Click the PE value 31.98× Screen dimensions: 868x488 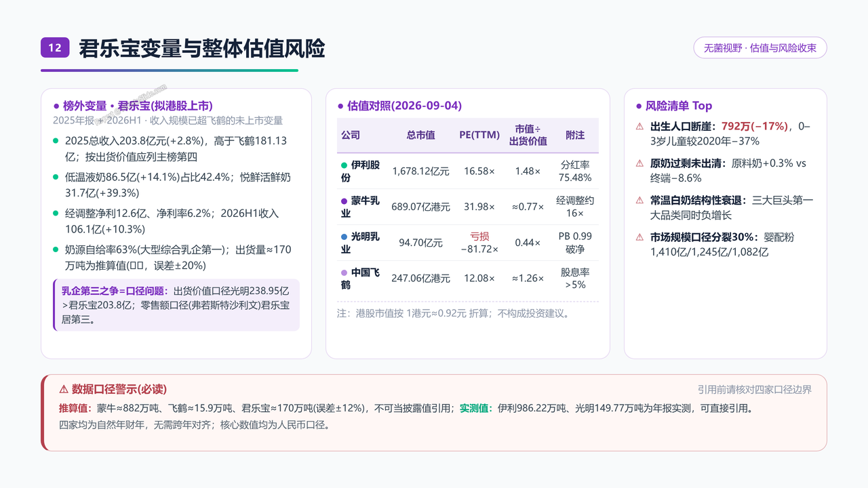479,207
